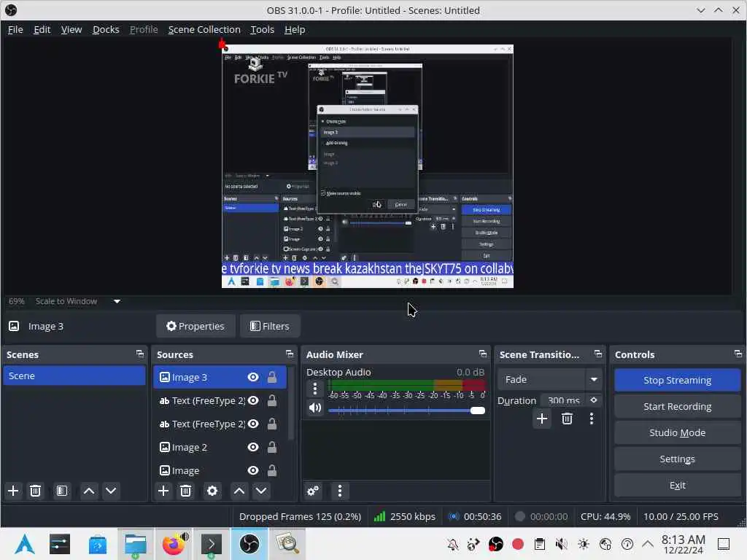Remove selected scene with trash icon
This screenshot has height=560, width=747.
point(35,491)
